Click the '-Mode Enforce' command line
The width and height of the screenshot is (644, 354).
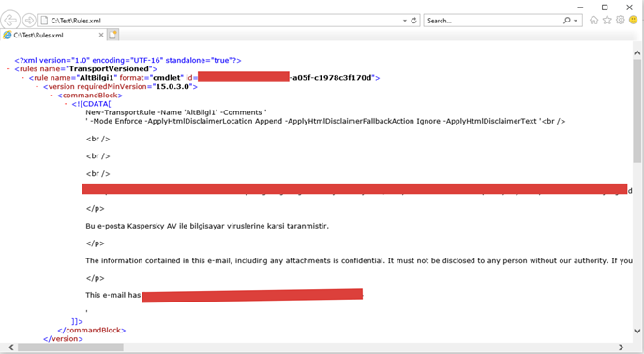coord(325,121)
